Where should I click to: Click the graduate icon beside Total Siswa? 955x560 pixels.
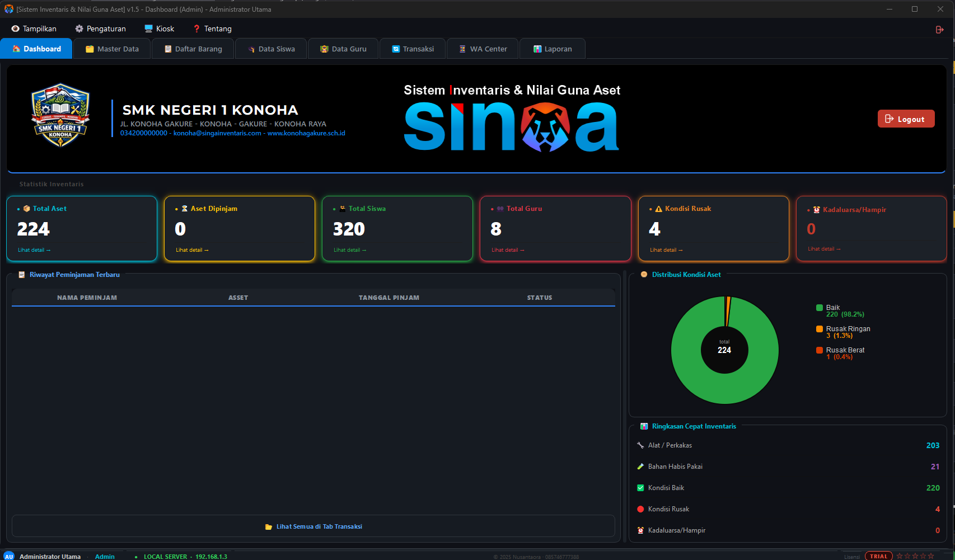[x=342, y=209]
